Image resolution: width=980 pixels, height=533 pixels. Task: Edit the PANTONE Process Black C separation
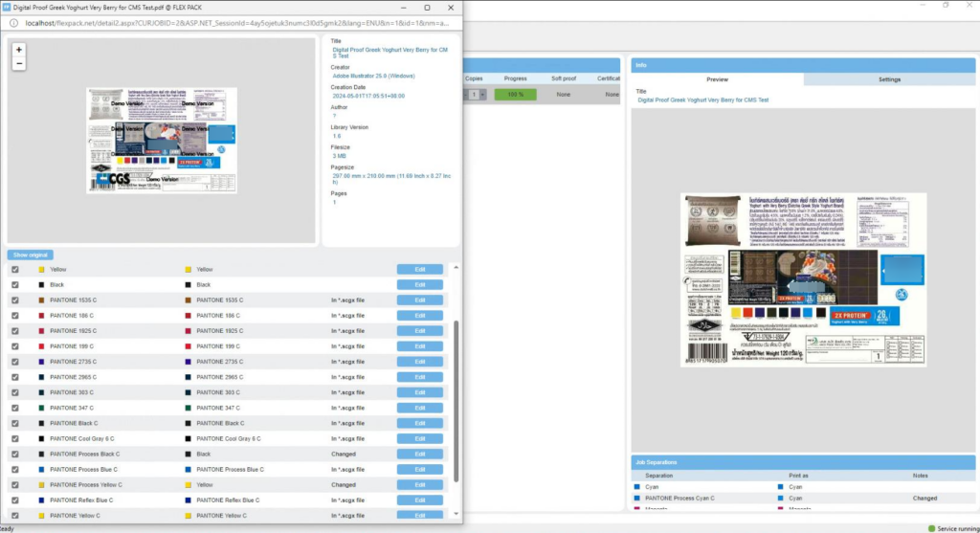point(419,455)
